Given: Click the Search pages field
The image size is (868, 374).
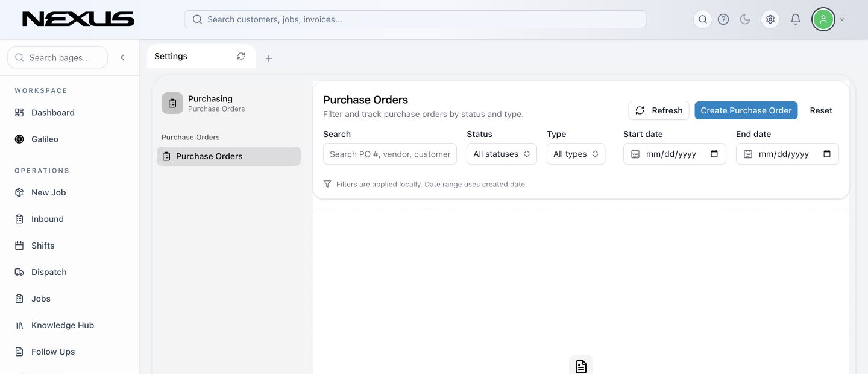Looking at the screenshot, I should [x=58, y=57].
